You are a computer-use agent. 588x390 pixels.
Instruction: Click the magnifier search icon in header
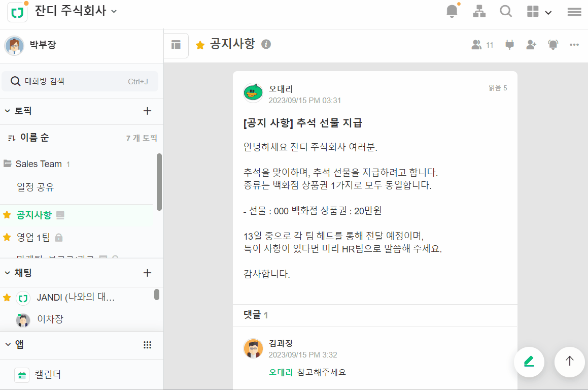pyautogui.click(x=506, y=11)
